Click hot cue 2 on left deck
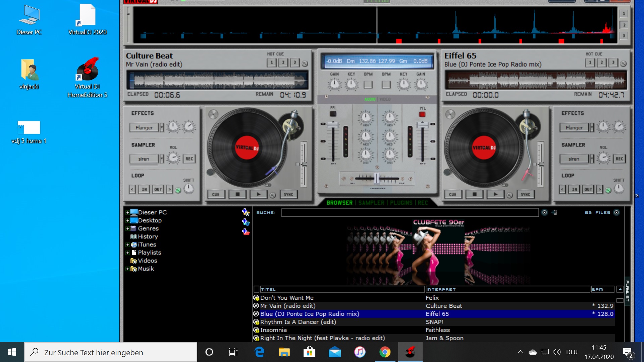 283,63
